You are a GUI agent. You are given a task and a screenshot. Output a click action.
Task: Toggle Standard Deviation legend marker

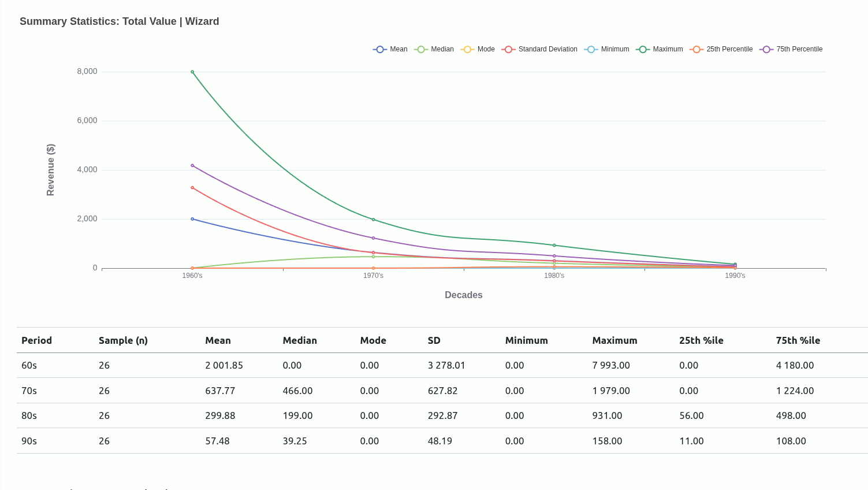508,50
